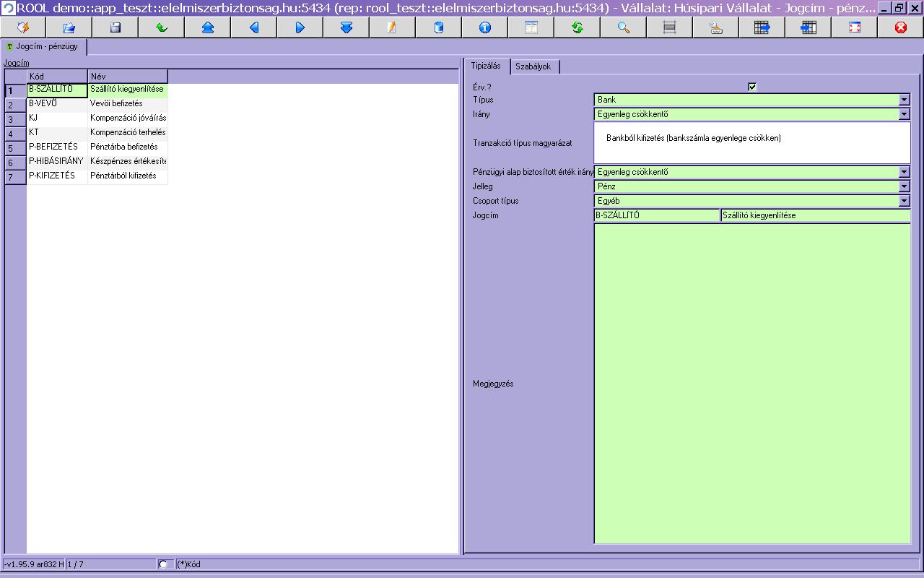Jump to first record with up arrow
Screen dimensions: 924x578
point(207,27)
